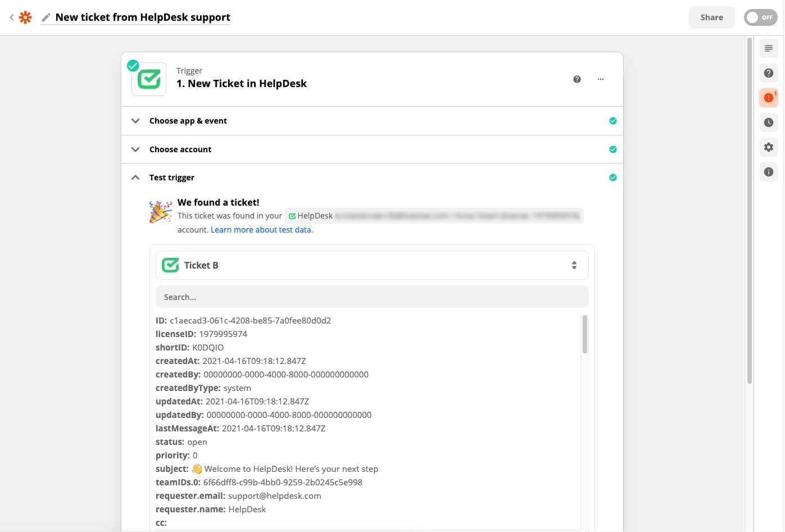Click the 1. New Ticket in HelpDesk heading
This screenshot has width=785, height=532.
click(x=242, y=84)
